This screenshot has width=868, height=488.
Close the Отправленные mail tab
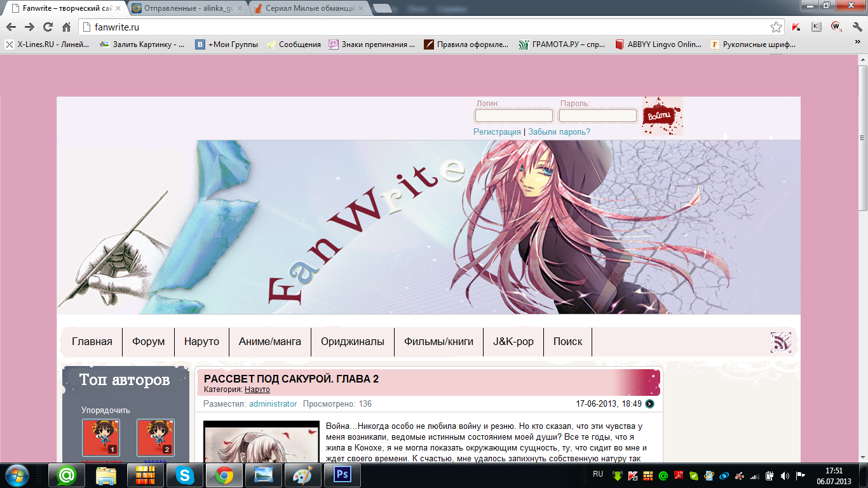tap(240, 9)
